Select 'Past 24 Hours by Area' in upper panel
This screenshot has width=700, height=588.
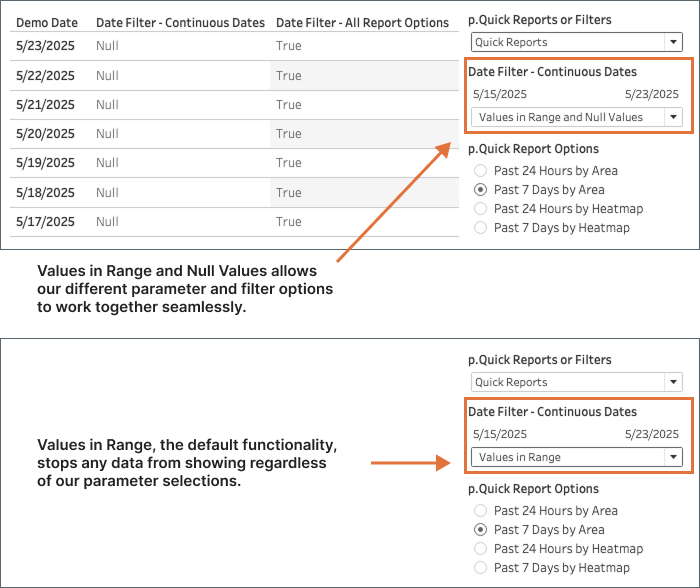pos(481,171)
